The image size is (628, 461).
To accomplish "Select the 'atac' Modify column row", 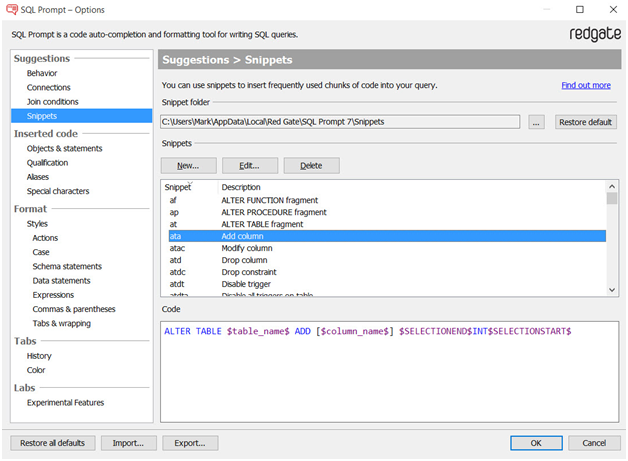I will tap(387, 248).
